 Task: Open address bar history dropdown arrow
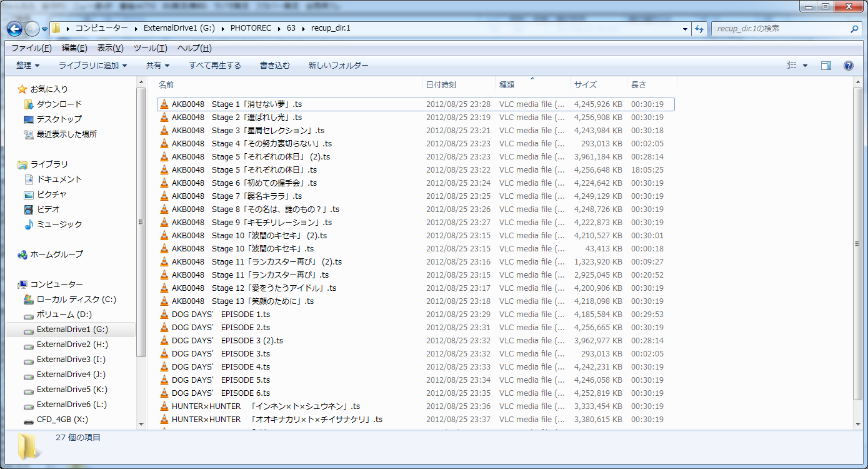(x=686, y=29)
